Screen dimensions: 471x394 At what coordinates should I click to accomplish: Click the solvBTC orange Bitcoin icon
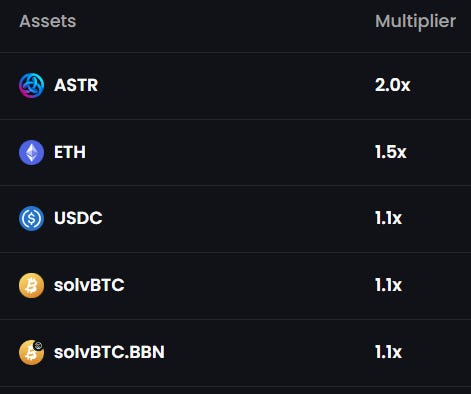[x=31, y=285]
